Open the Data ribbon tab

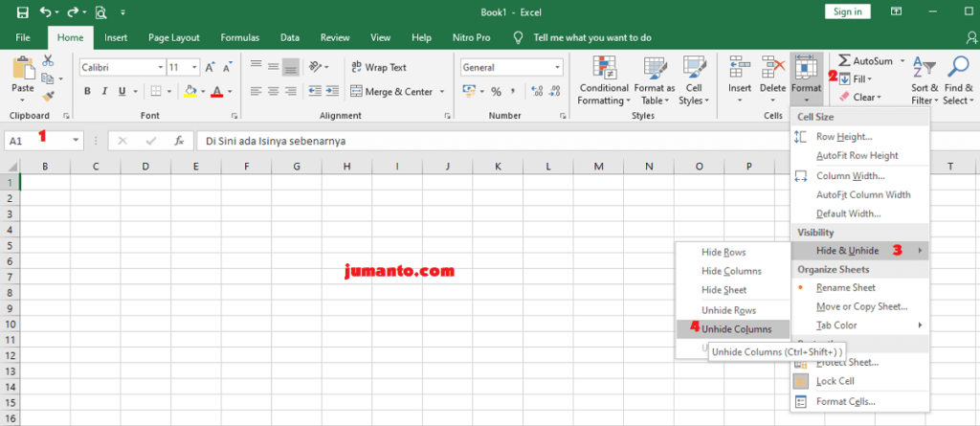pyautogui.click(x=289, y=37)
